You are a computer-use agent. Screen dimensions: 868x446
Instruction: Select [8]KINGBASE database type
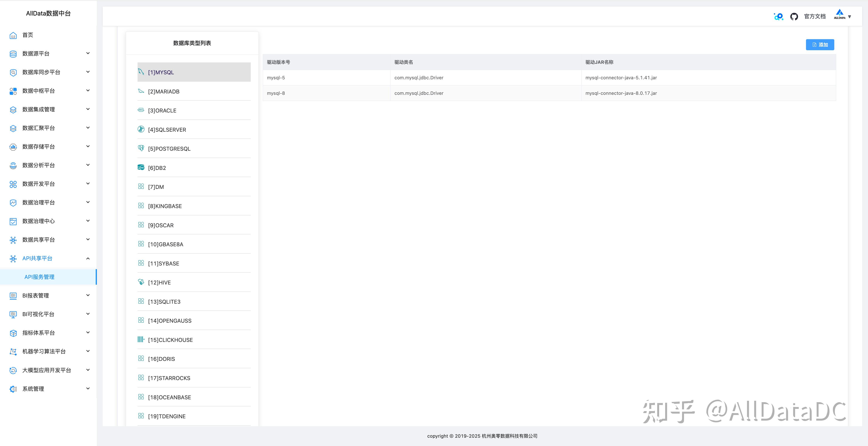194,206
